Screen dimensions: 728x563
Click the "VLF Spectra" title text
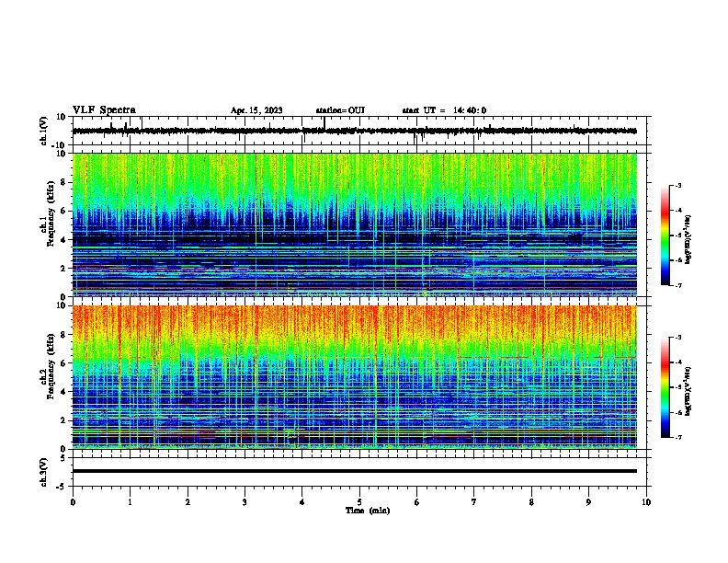pyautogui.click(x=104, y=110)
